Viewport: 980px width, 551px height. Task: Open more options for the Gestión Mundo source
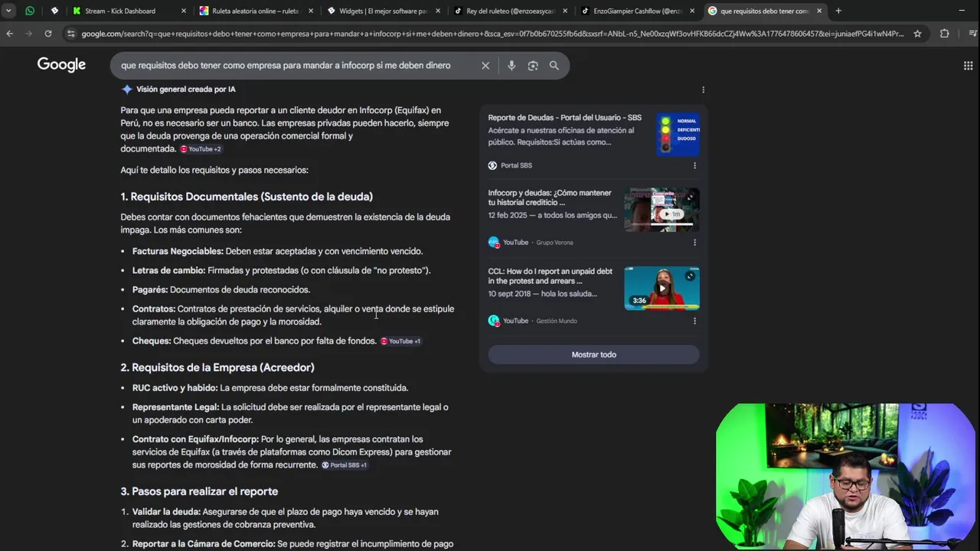pos(694,321)
